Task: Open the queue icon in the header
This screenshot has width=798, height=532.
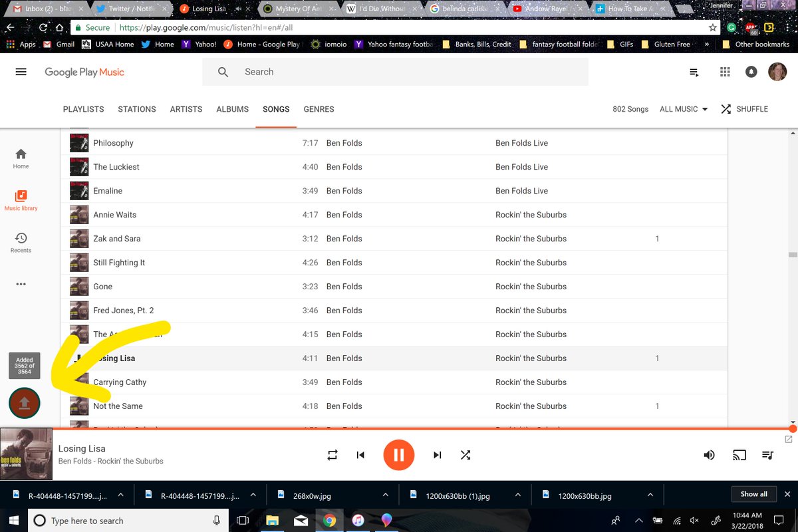Action: click(694, 72)
